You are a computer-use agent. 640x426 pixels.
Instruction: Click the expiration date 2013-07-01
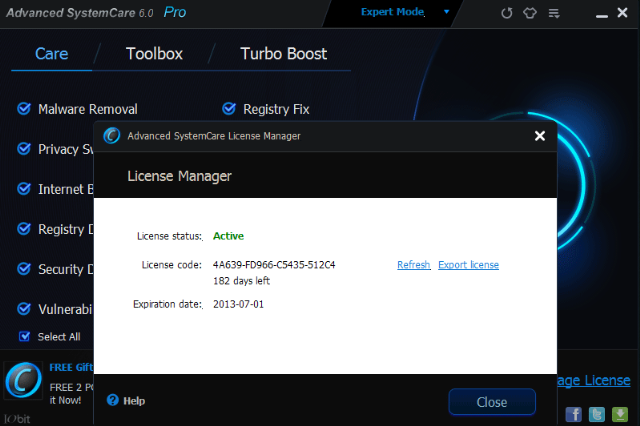pos(238,304)
